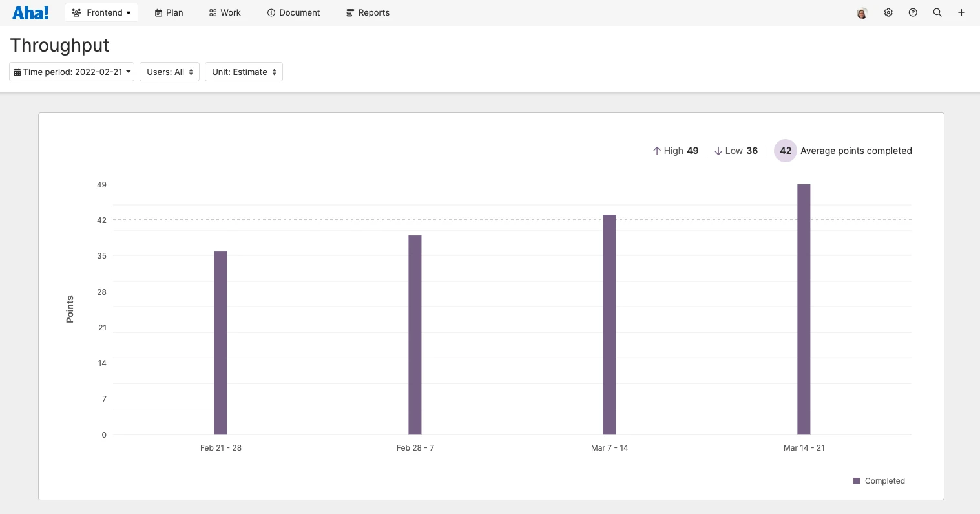This screenshot has height=514, width=980.
Task: Click the Aha! logo
Action: click(x=30, y=12)
